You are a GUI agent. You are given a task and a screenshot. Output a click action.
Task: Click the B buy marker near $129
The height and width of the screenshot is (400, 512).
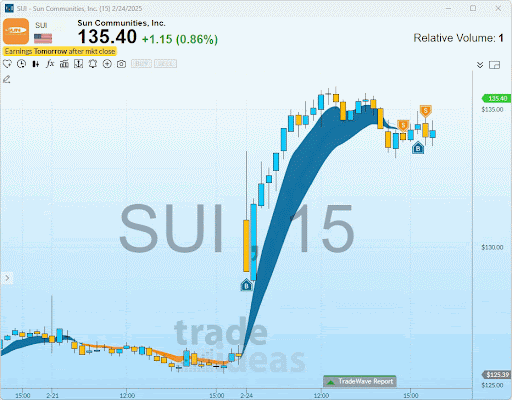[246, 285]
